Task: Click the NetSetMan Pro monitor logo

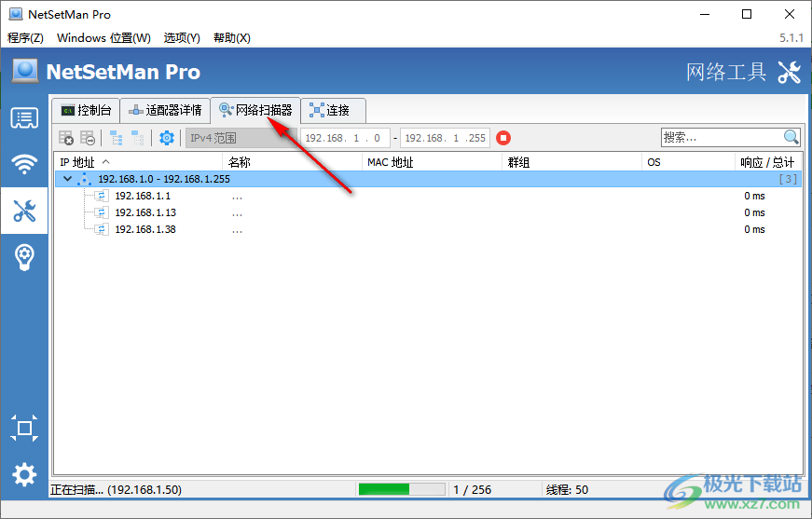Action: coord(25,71)
